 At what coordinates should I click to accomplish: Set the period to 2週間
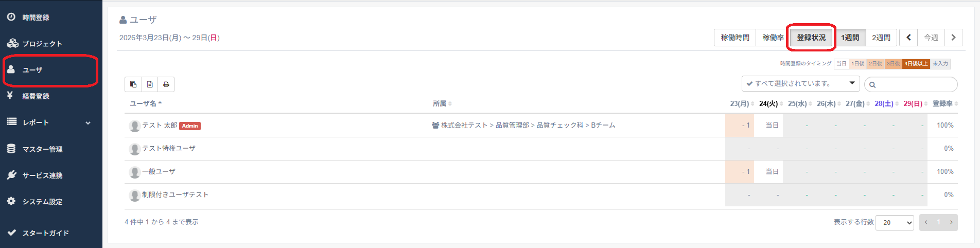coord(881,38)
